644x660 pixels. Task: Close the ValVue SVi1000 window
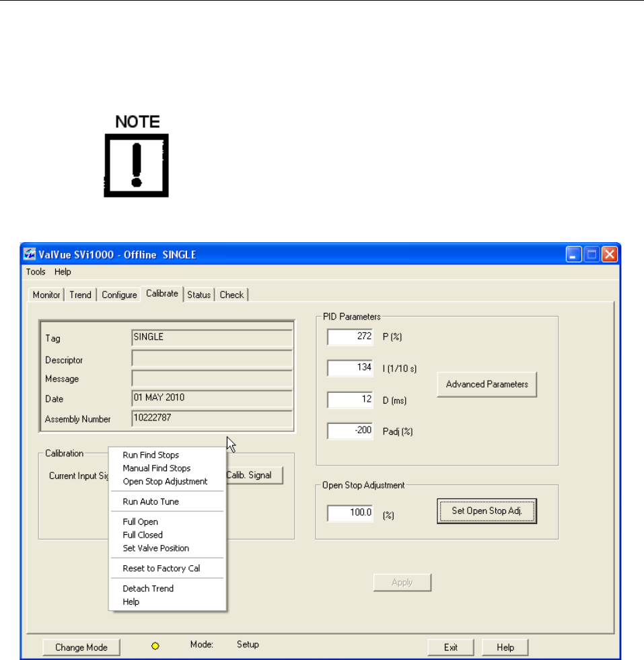(610, 254)
